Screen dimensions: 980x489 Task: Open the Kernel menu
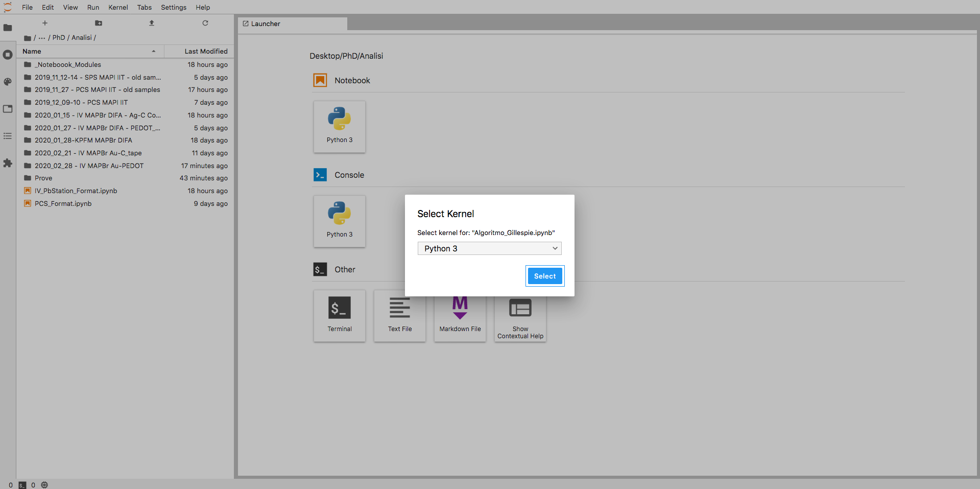[118, 7]
